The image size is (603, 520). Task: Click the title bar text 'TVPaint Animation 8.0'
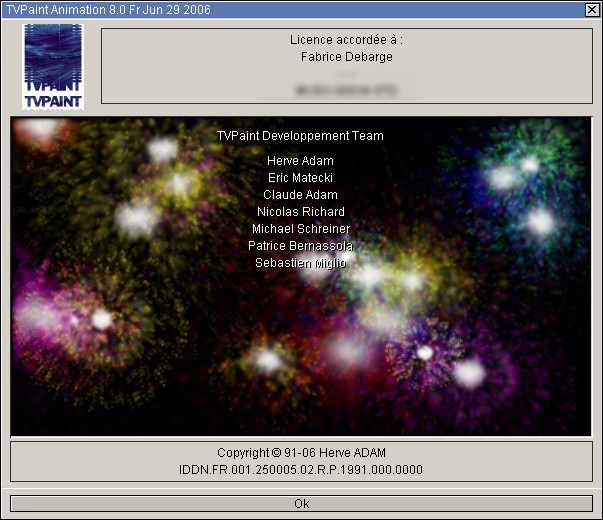click(x=65, y=10)
